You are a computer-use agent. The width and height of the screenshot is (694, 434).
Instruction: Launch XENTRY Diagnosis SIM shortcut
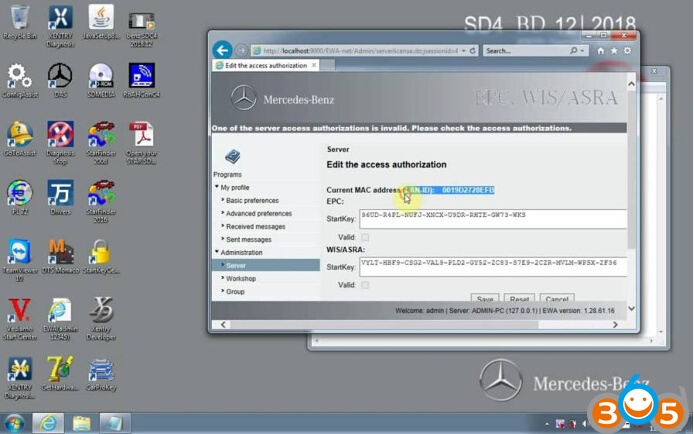[x=19, y=377]
